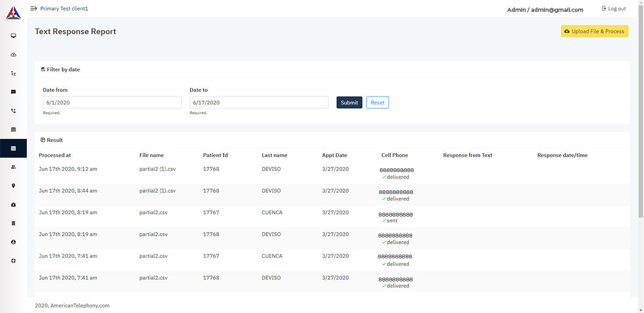
Task: Click DEVISO in the 9:12 am row
Action: 271,169
